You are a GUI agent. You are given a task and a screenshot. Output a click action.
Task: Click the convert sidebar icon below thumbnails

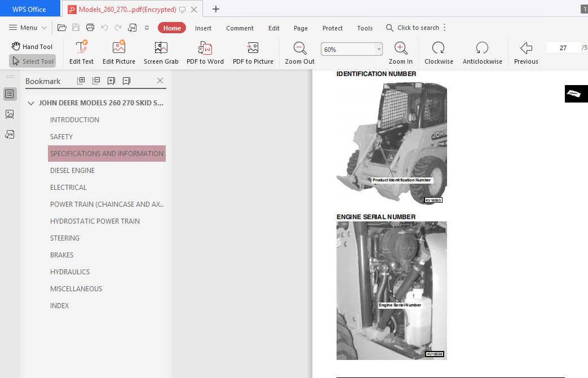pyautogui.click(x=10, y=135)
